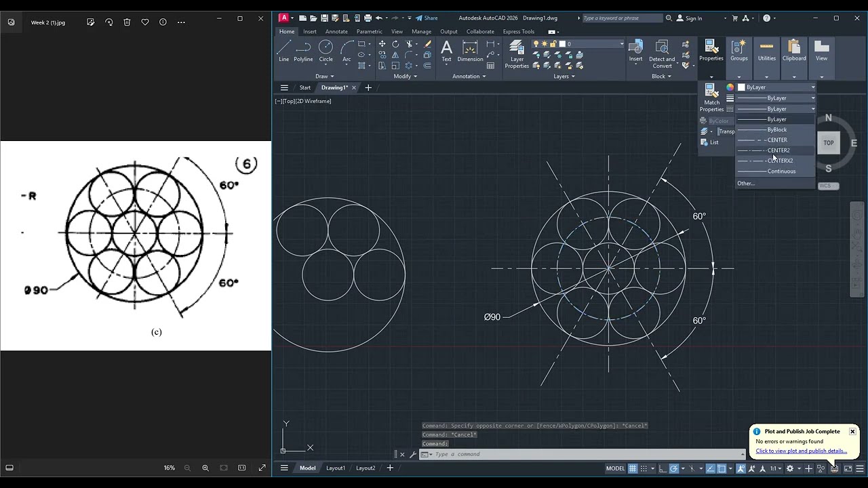Select the Arc tool
The image size is (868, 488).
[x=347, y=51]
